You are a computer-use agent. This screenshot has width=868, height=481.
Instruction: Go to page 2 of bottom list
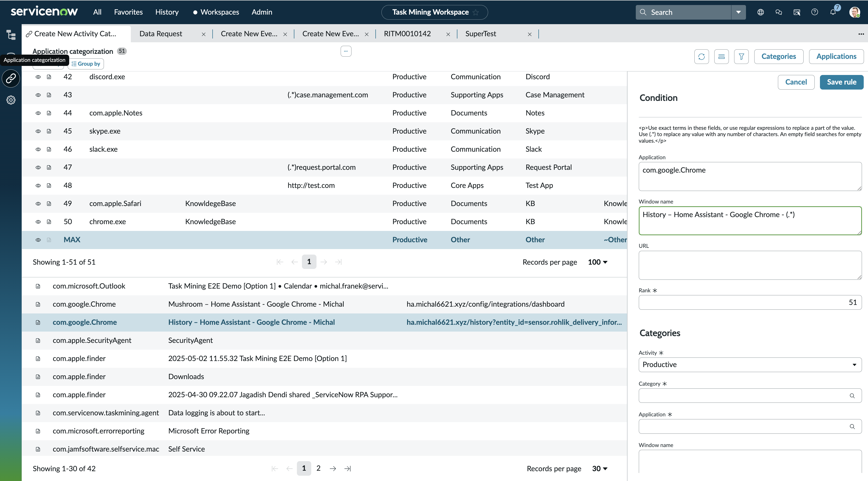tap(319, 468)
